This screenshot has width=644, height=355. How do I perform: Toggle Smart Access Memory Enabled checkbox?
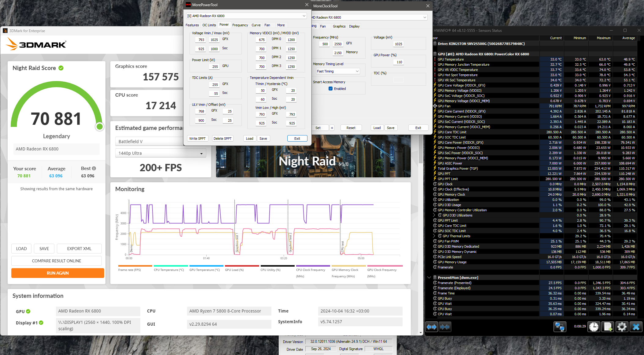(330, 89)
